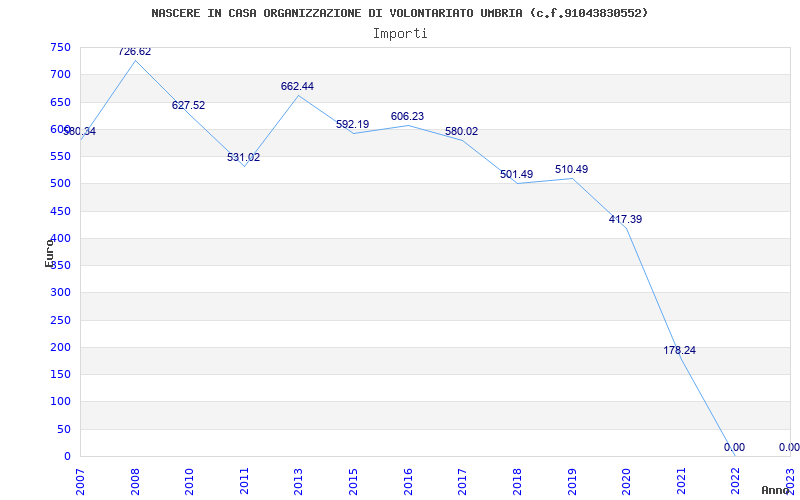Click the 726.62 data label for 2008
Screen dimensions: 800x500
(x=135, y=52)
